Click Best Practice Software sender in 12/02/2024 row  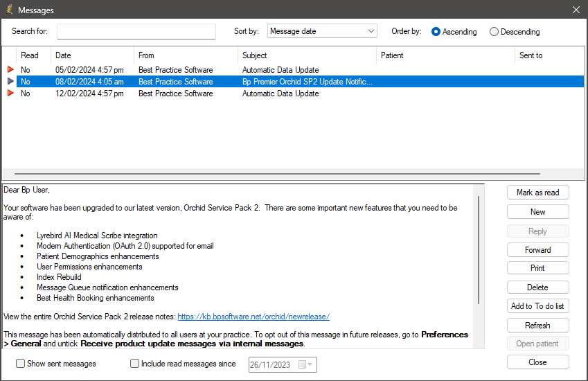[175, 94]
